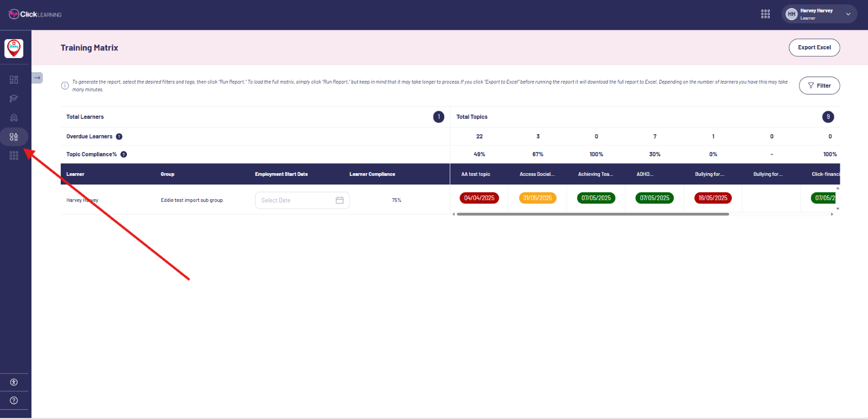
Task: Click the horizontal scrollbar of the matrix
Action: pyautogui.click(x=593, y=214)
